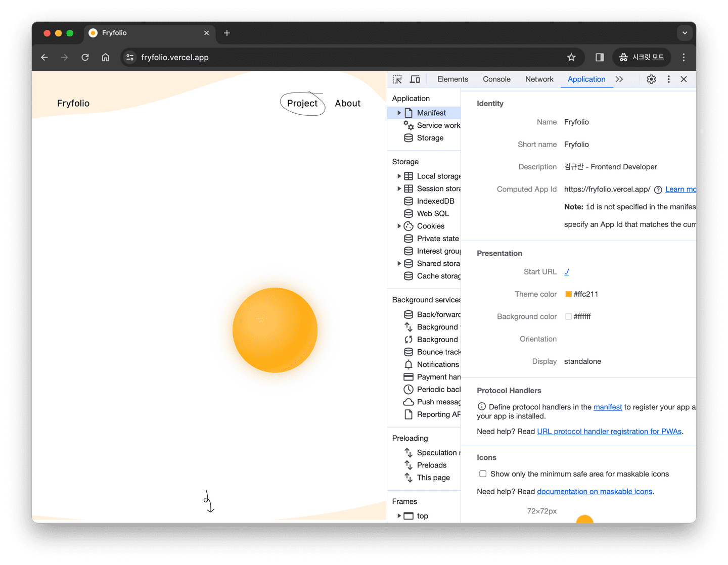Enable the maskable icons safe area checkbox
The image size is (728, 565).
click(x=483, y=474)
